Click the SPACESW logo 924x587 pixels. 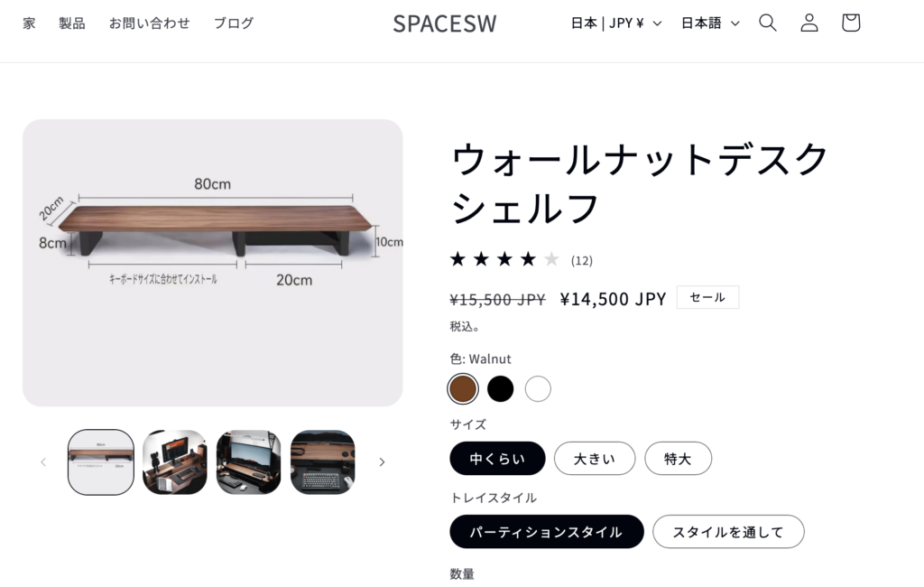click(445, 23)
